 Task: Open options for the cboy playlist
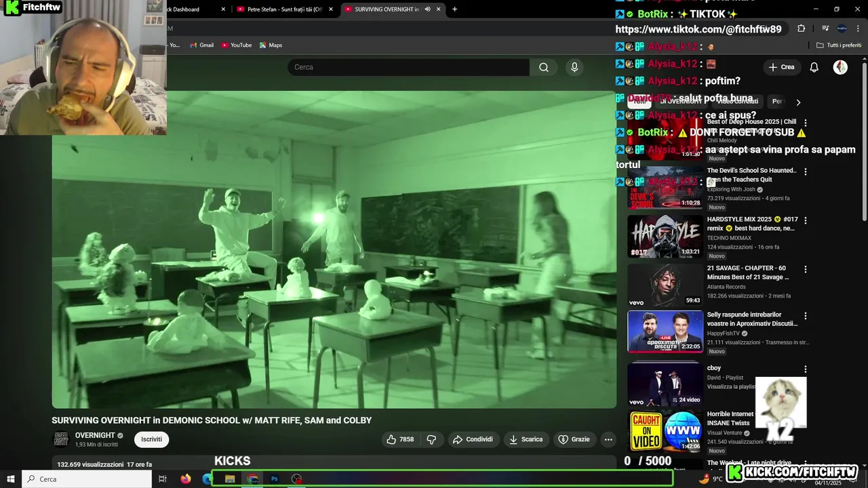(806, 369)
